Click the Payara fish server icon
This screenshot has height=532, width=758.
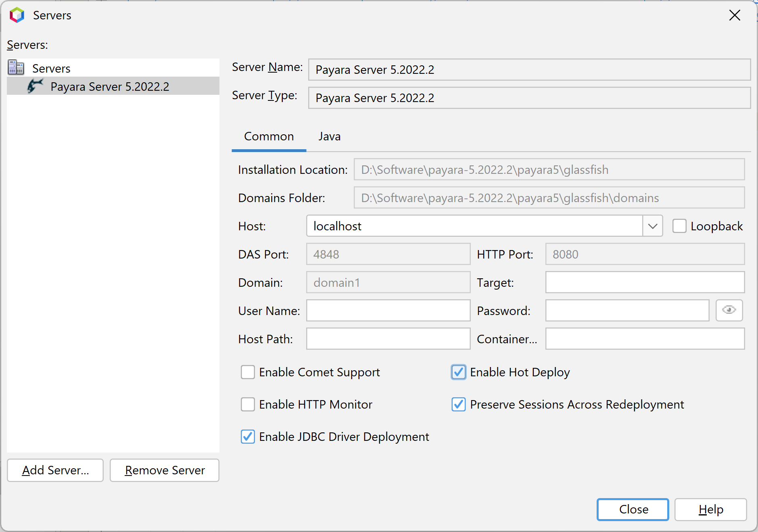(35, 86)
